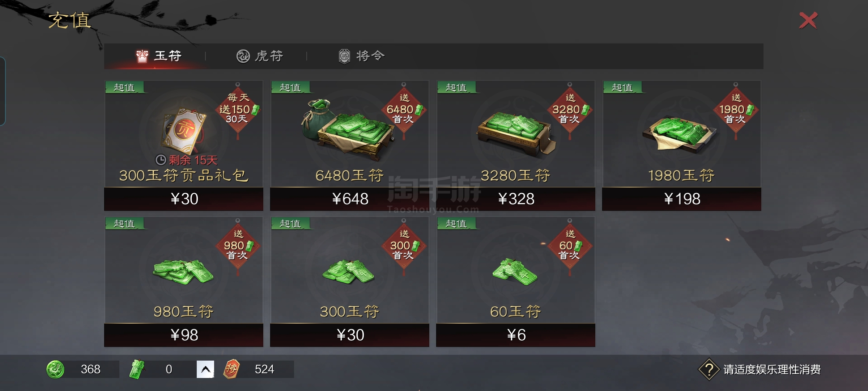Switch to the 玉符 tab
Screen dimensions: 868x391
(159, 56)
